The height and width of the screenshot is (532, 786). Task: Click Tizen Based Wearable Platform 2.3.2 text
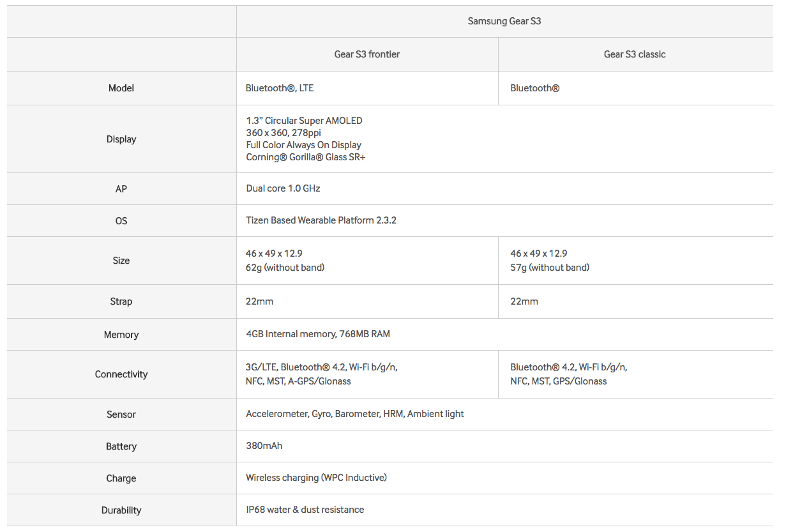click(321, 220)
